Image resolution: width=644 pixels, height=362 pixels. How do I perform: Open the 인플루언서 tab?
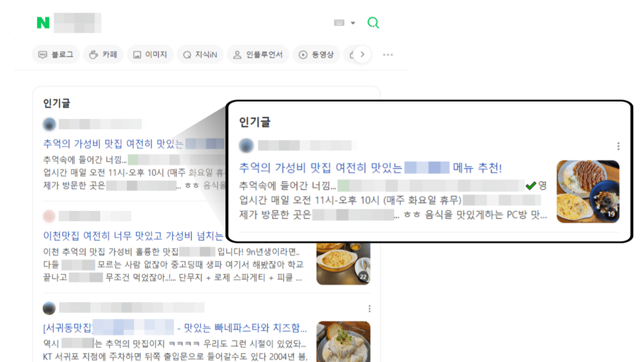coord(258,54)
